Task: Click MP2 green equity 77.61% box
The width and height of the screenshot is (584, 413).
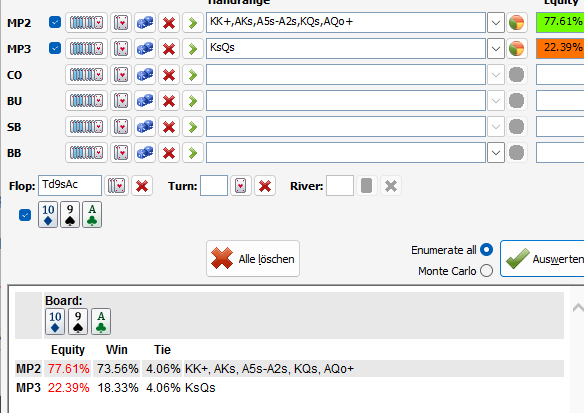Action: pyautogui.click(x=560, y=22)
